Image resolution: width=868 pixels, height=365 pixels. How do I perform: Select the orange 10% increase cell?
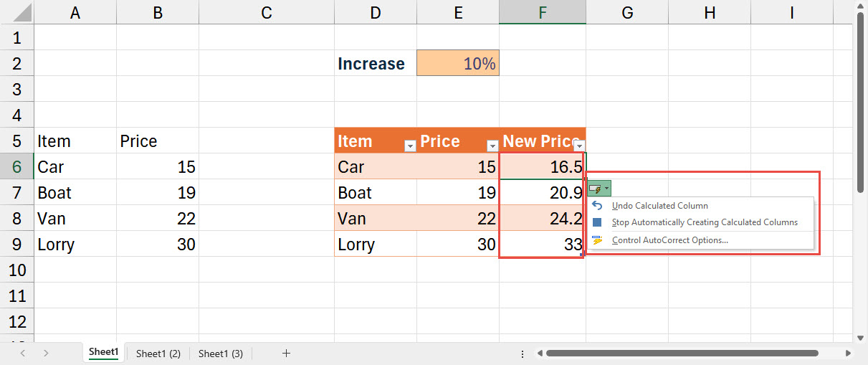point(457,63)
